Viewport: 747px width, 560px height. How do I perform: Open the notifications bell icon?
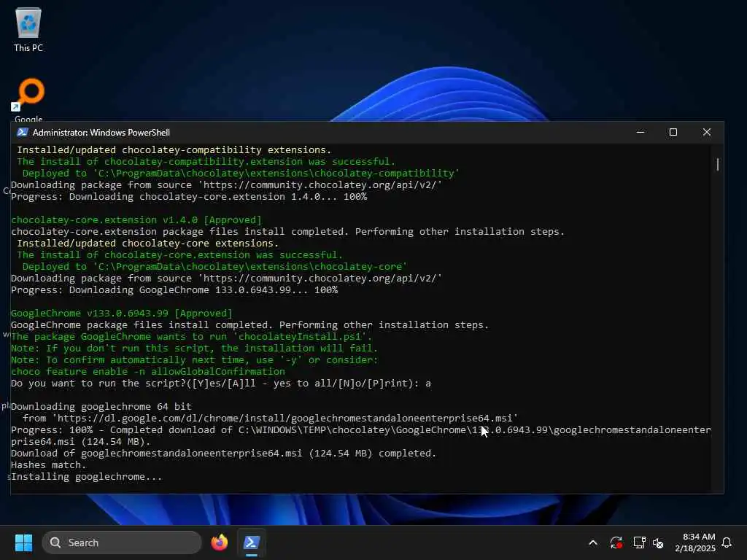727,542
